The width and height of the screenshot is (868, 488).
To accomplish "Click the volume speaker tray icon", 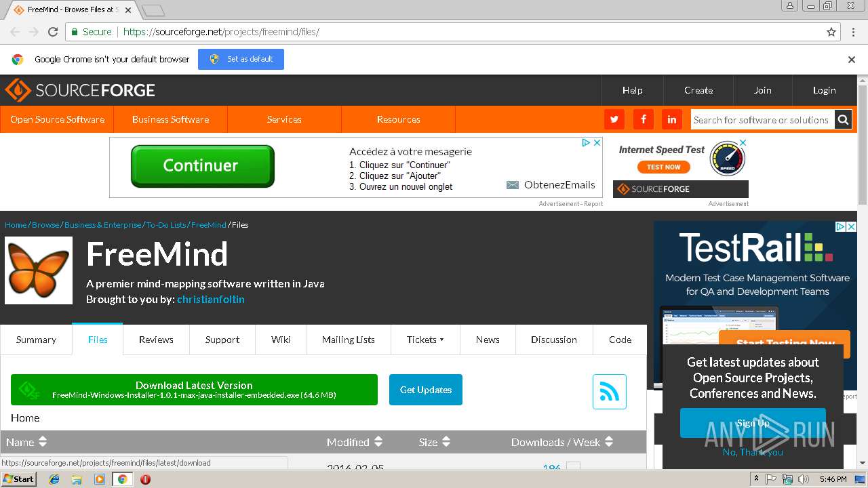I will tap(804, 479).
